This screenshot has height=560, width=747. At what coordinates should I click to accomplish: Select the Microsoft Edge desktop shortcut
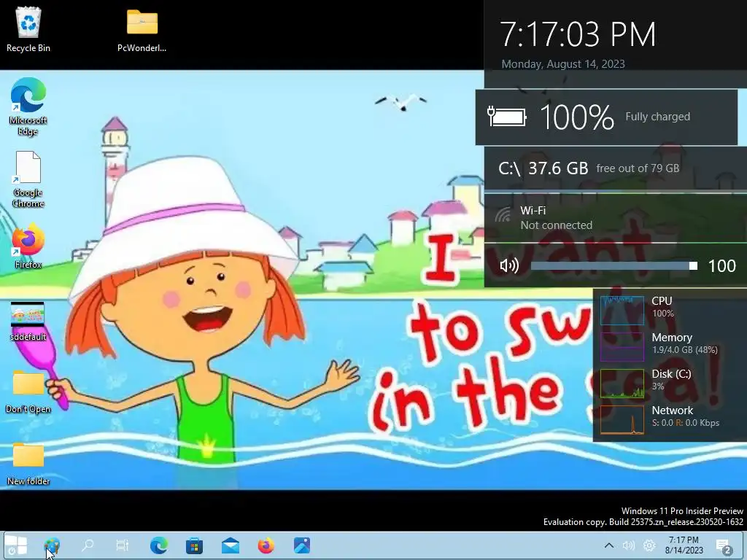point(28,107)
